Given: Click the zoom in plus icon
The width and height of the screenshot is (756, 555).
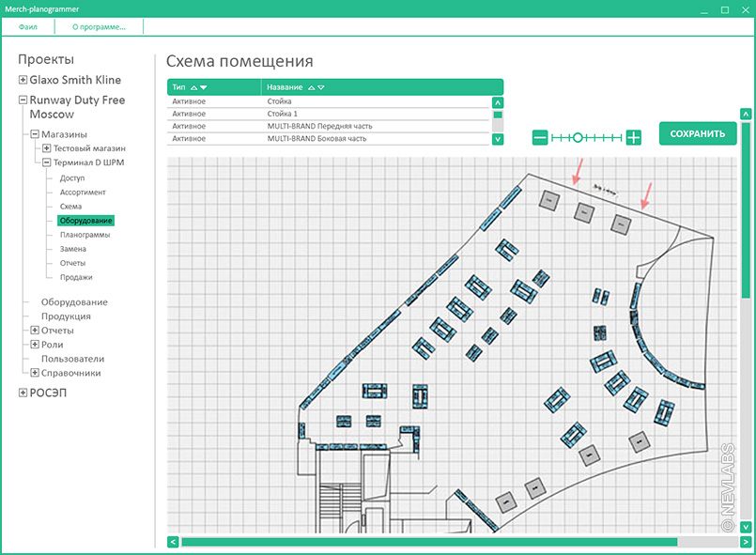Looking at the screenshot, I should click(x=634, y=137).
